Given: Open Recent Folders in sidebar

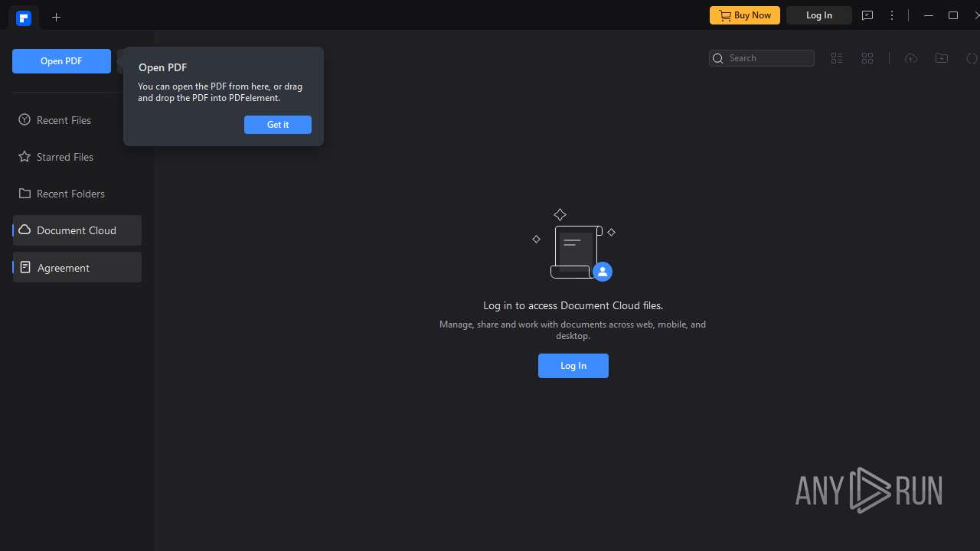Looking at the screenshot, I should pos(77,194).
